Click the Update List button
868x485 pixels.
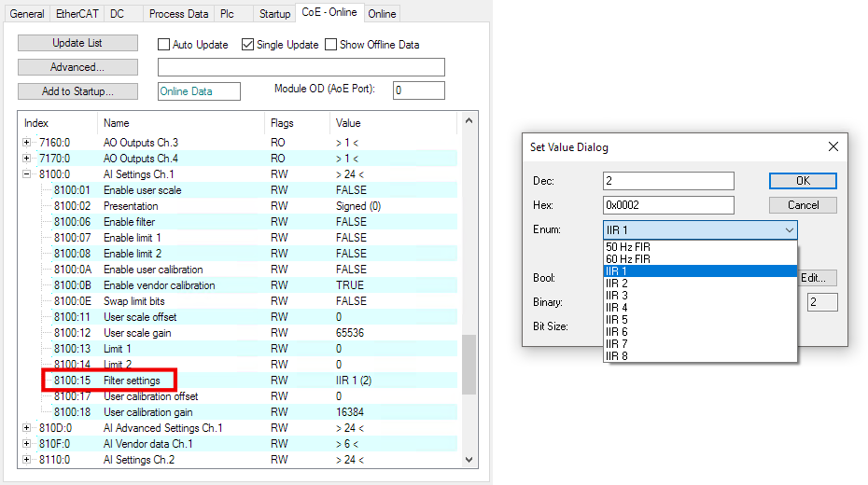tap(77, 43)
